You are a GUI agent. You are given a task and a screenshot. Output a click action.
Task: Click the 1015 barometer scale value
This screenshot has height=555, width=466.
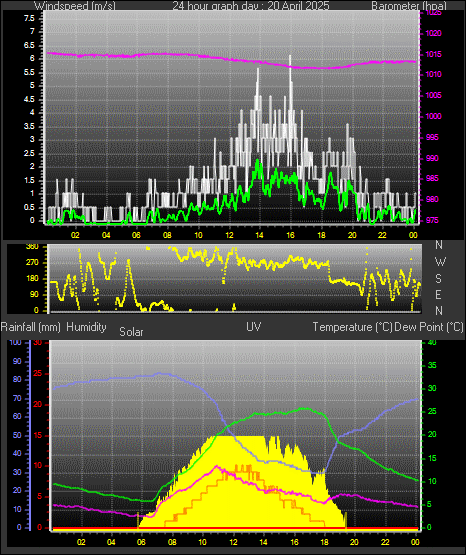[433, 55]
